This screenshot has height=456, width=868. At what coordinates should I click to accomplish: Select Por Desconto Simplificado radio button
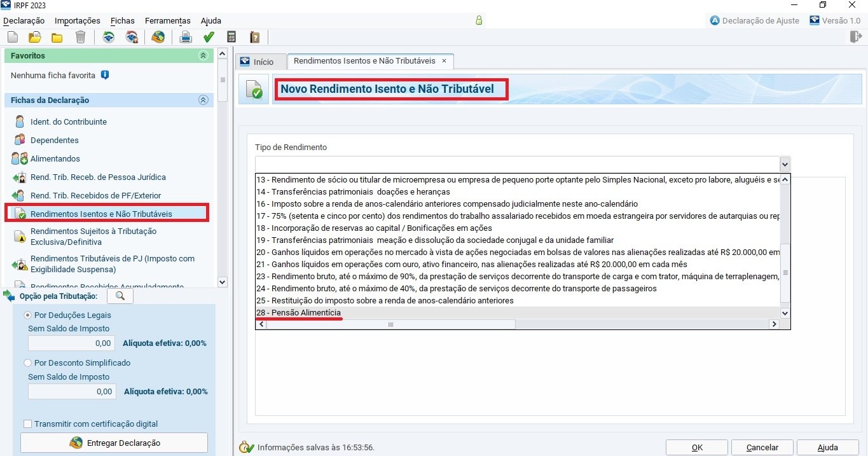pos(28,363)
